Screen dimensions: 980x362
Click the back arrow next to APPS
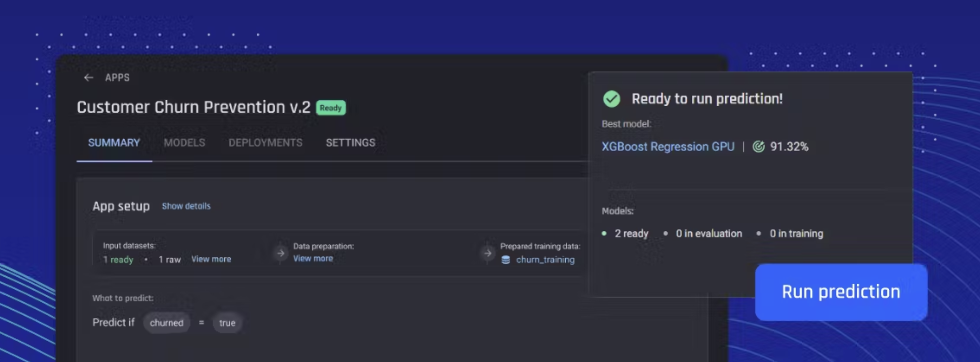(89, 78)
